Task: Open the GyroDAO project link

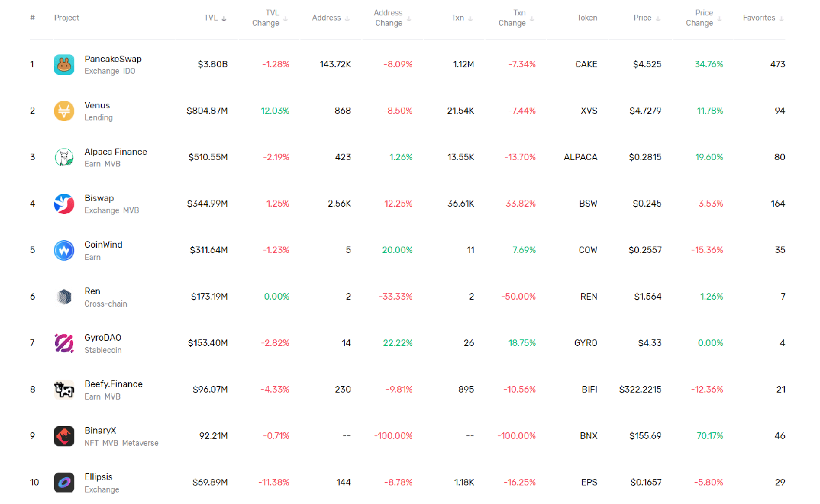Action: 103,337
